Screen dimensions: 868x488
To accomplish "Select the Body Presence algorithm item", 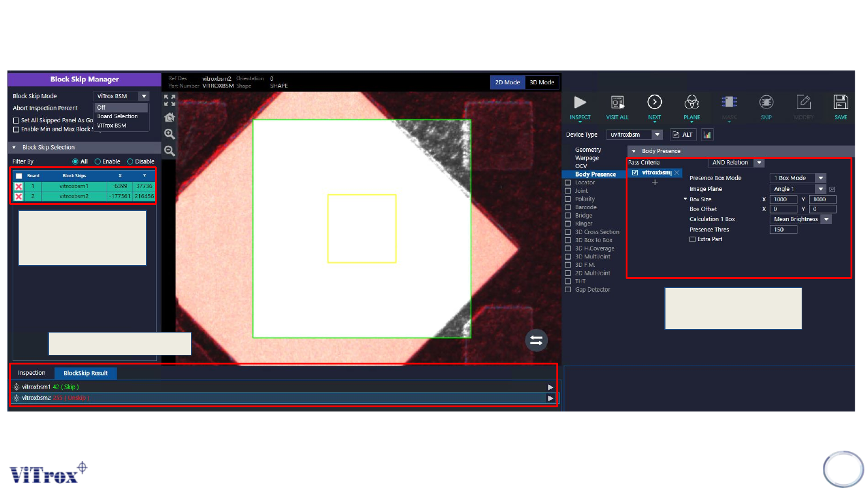I will pyautogui.click(x=596, y=174).
